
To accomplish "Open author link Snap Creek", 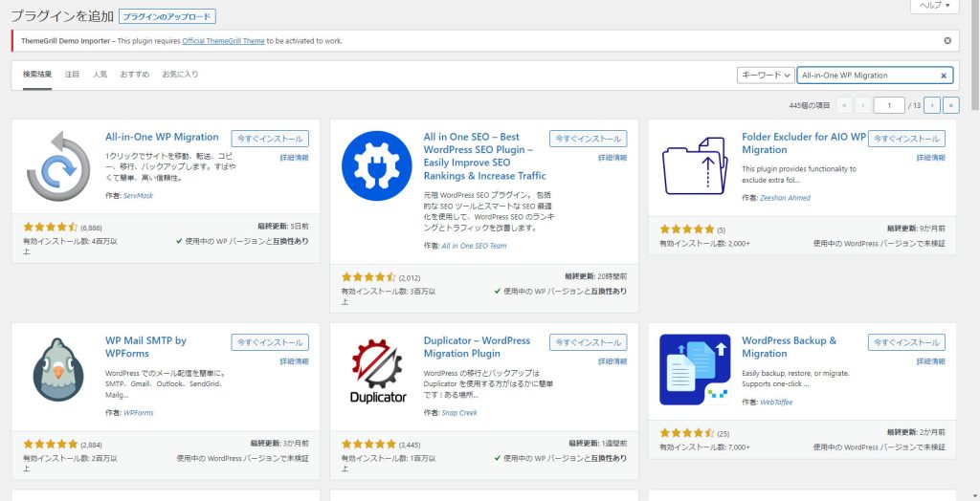I will coord(459,413).
